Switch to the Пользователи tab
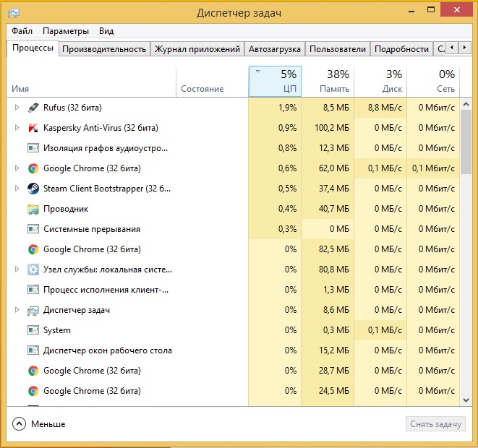The image size is (478, 448). pos(338,49)
